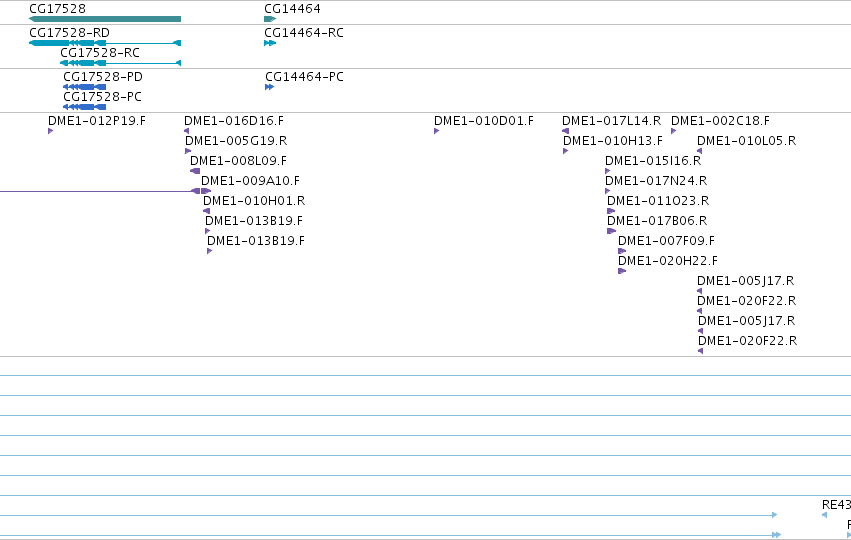Select the CG17528-PC protein glyph
The image size is (851, 540).
[x=85, y=107]
